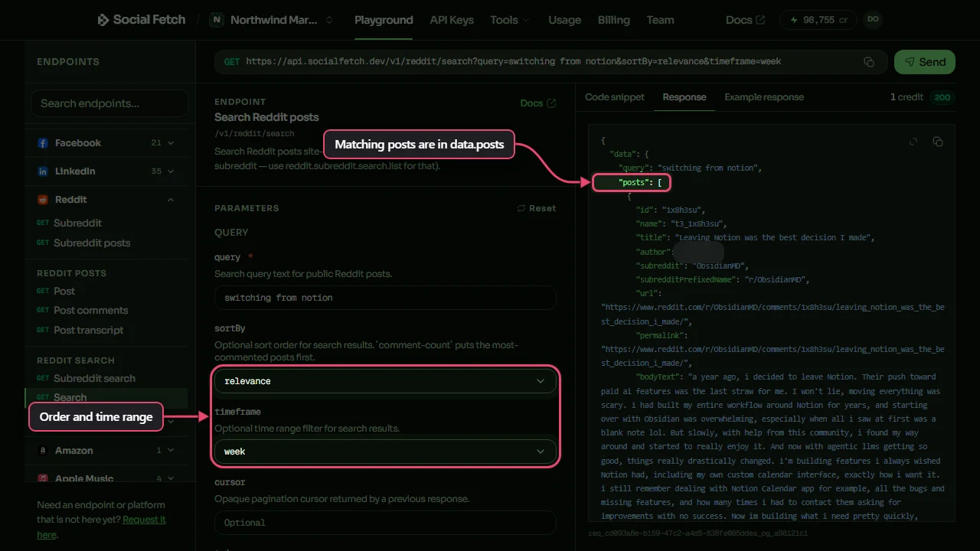Click the credits balance 98,755 cr
The height and width of the screenshot is (551, 980).
point(817,20)
